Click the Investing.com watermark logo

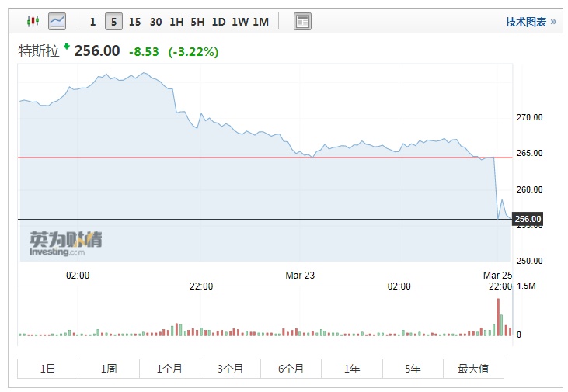tap(66, 244)
